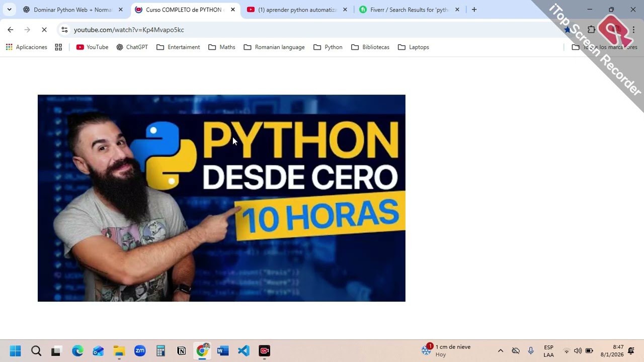Expand the Maths bookmark folder
Image resolution: width=644 pixels, height=362 pixels.
(x=222, y=47)
